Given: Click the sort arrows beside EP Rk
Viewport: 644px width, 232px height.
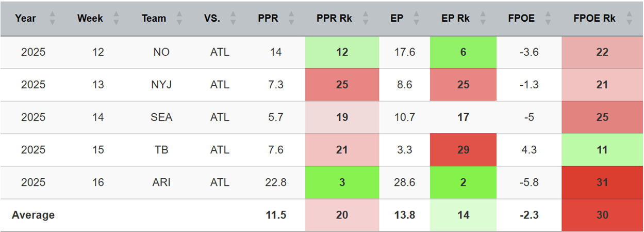Looking at the screenshot, I should pyautogui.click(x=483, y=19).
